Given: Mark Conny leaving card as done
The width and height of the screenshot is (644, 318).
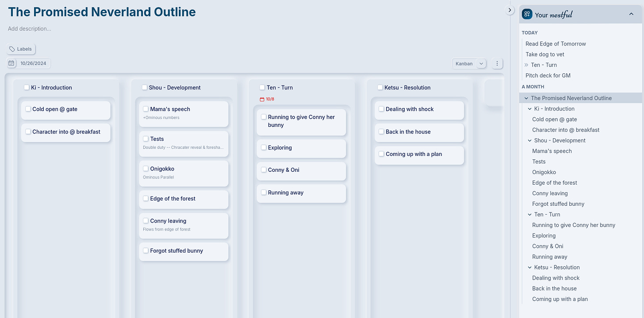Looking at the screenshot, I should [x=146, y=220].
